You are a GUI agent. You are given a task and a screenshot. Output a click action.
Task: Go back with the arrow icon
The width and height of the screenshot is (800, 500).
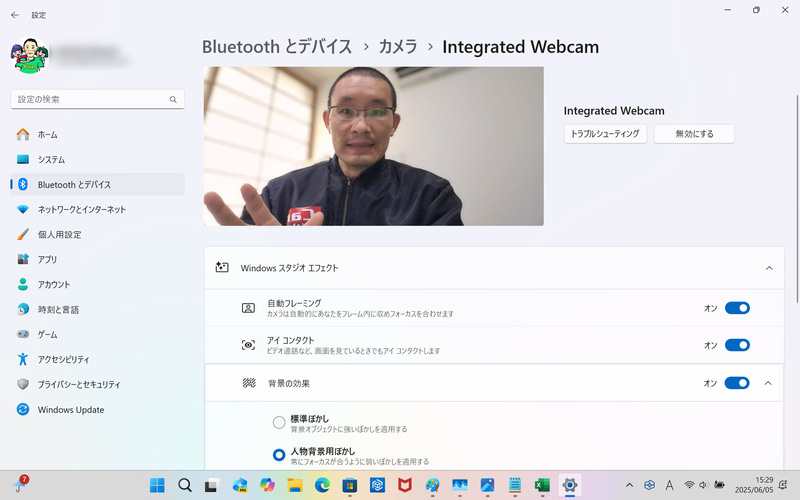click(15, 15)
